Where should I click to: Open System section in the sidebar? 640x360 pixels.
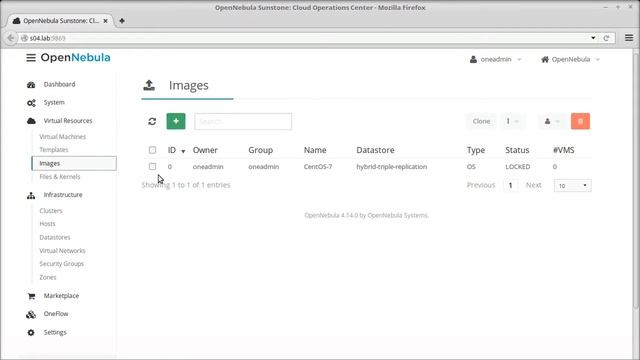tap(54, 102)
